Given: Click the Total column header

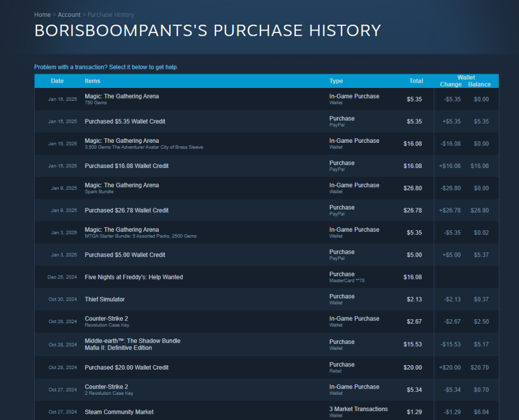Looking at the screenshot, I should click(x=416, y=81).
